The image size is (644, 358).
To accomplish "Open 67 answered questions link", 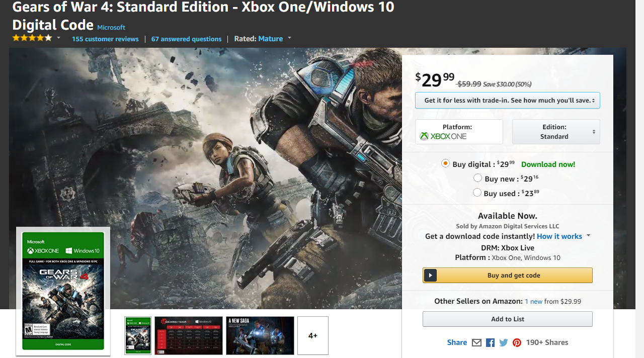I will [x=186, y=39].
